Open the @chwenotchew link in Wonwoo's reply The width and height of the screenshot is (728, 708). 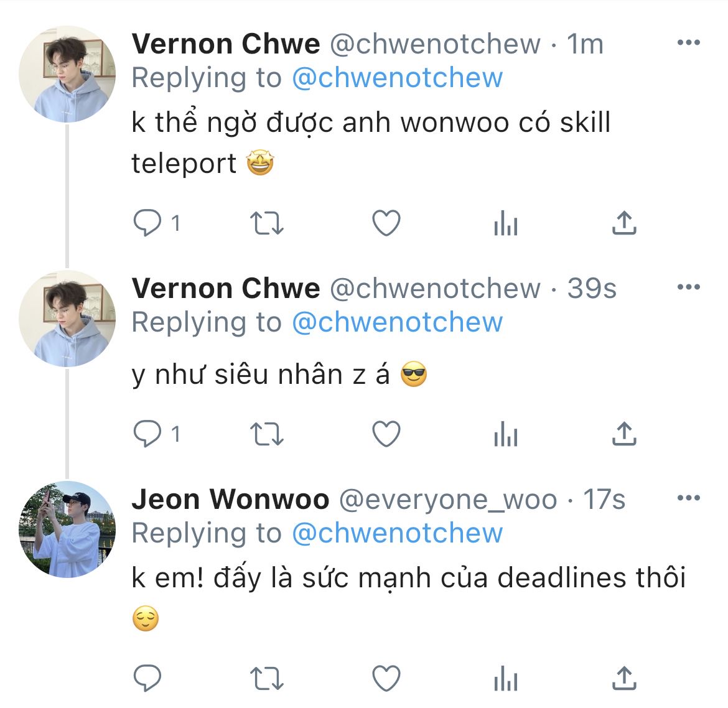(398, 533)
